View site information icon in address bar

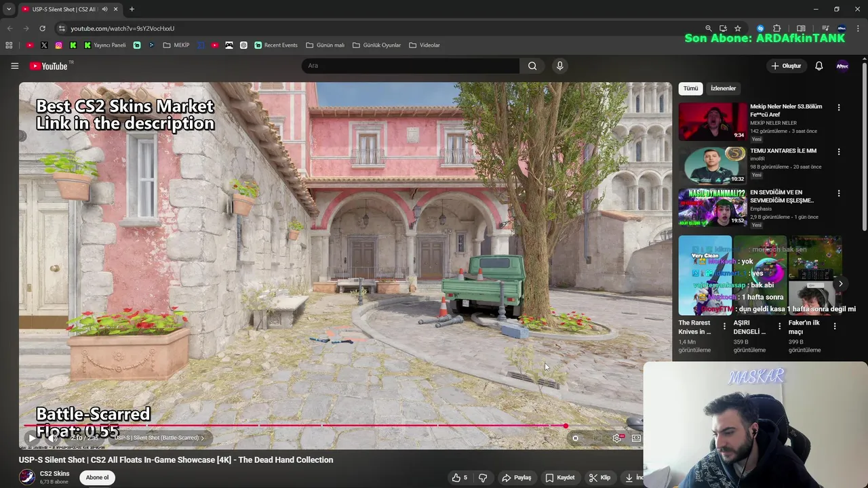[x=62, y=28]
